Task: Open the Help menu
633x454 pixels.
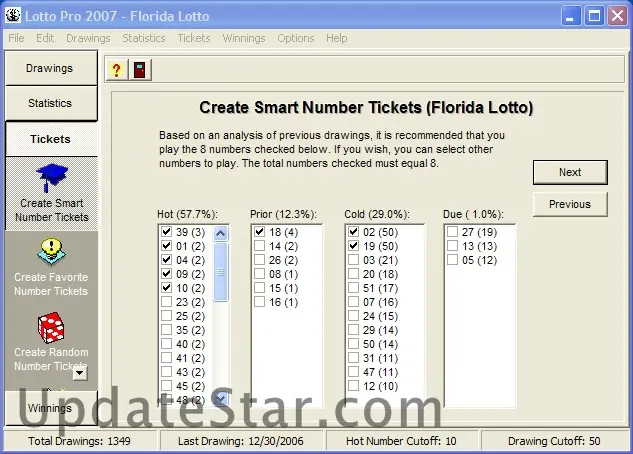Action: click(337, 38)
